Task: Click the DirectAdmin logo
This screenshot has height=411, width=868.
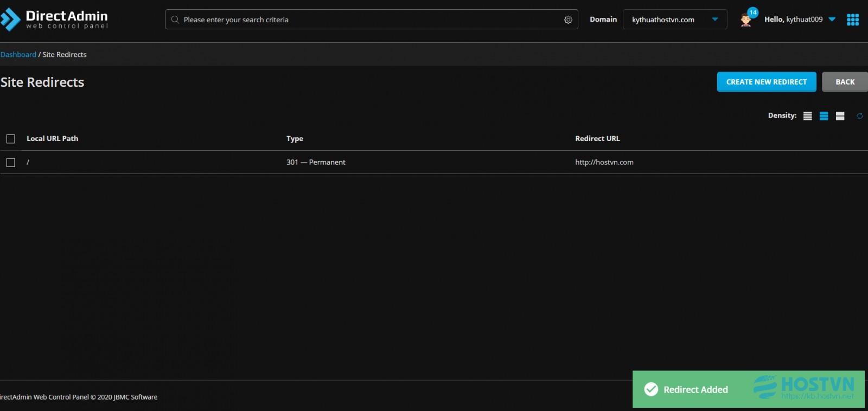Action: point(54,20)
